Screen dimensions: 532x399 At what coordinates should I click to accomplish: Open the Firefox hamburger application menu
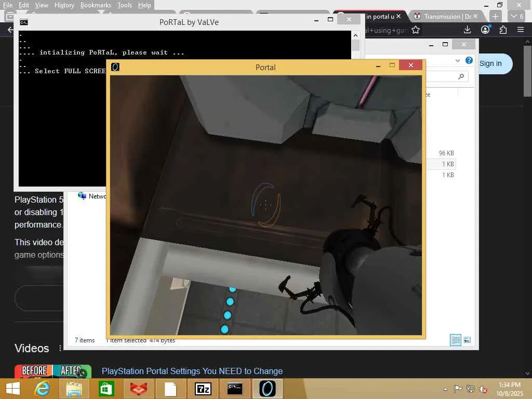point(521,30)
